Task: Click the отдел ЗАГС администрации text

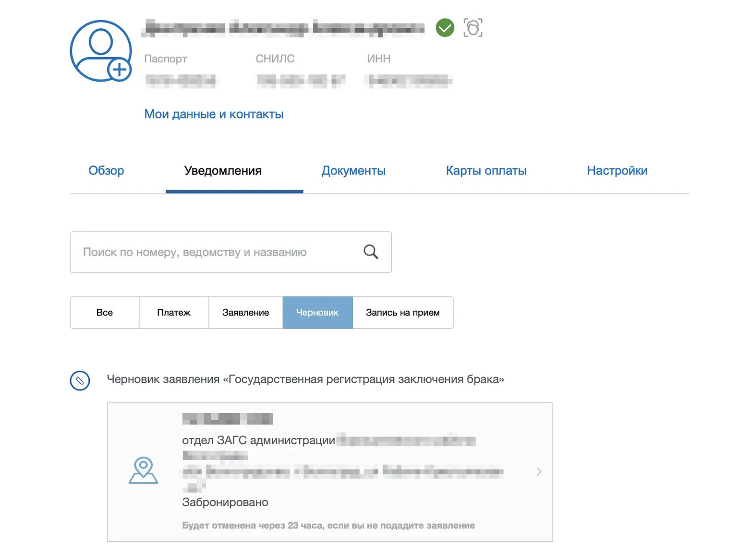Action: pos(259,440)
